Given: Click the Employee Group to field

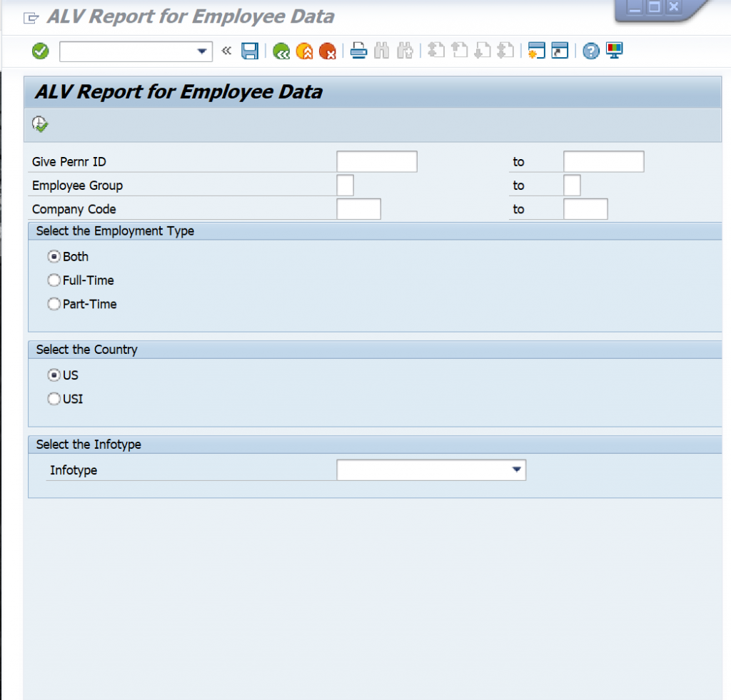Looking at the screenshot, I should tap(572, 185).
